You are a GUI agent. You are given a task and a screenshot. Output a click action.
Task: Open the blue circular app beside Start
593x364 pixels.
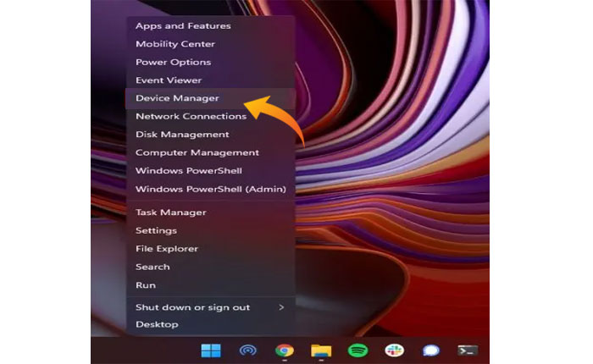point(247,350)
